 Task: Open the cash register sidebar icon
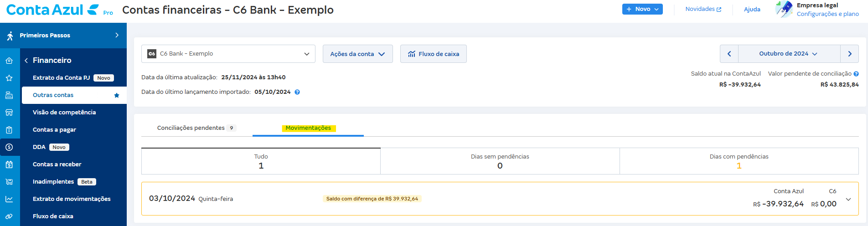coord(9,95)
